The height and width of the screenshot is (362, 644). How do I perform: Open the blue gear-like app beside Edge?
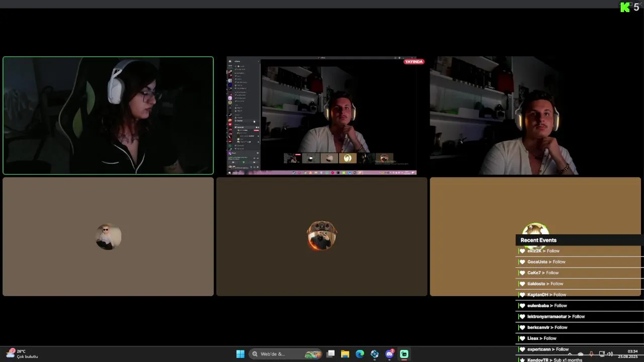[x=375, y=354]
